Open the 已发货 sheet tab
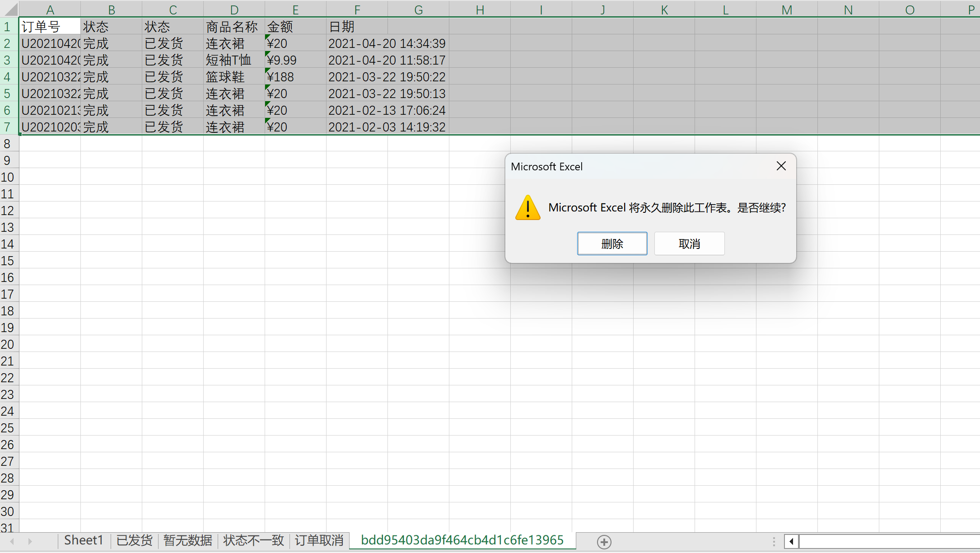Screen dimensions: 980x553 point(134,540)
